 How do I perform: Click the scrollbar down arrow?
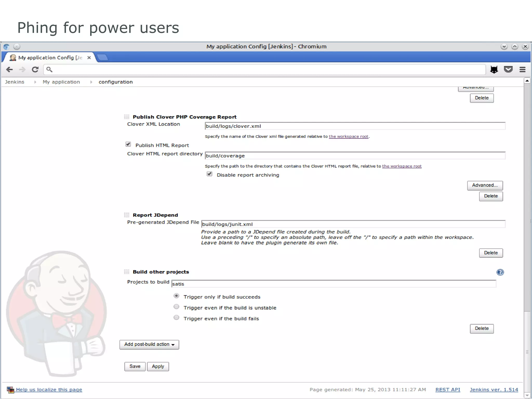tap(527, 395)
